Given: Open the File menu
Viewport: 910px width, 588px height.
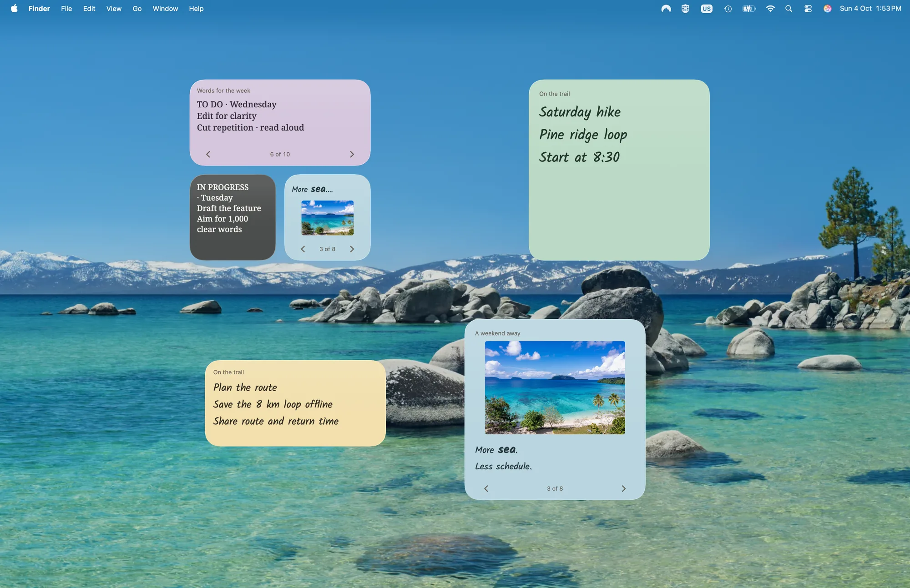Looking at the screenshot, I should coord(66,8).
